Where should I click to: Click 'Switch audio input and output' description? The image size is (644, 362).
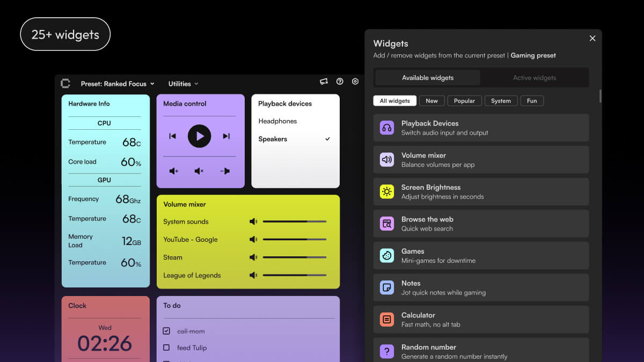445,132
